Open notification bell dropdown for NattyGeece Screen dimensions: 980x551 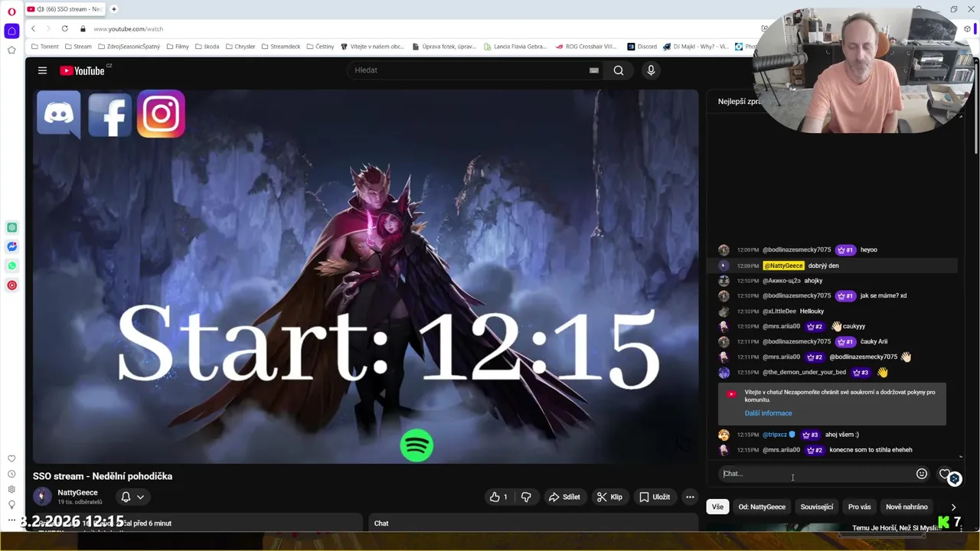click(x=132, y=497)
